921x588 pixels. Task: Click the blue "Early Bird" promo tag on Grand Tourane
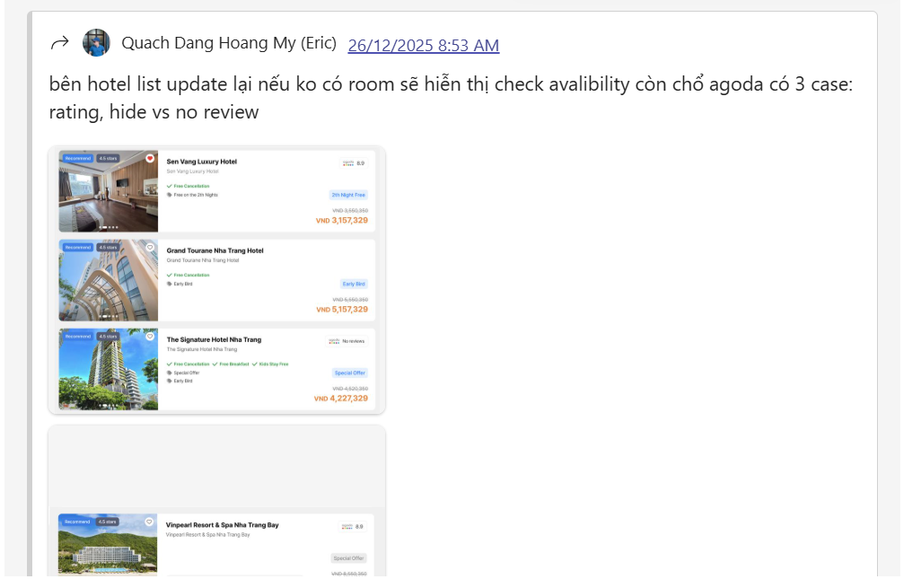pyautogui.click(x=355, y=284)
